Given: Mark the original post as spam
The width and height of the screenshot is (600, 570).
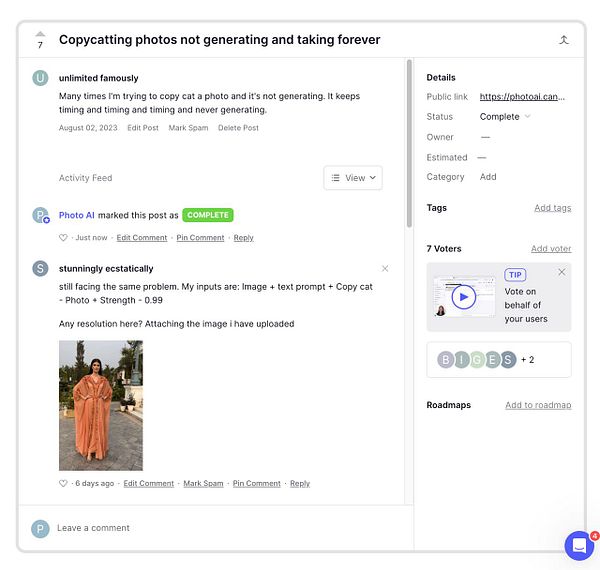Looking at the screenshot, I should pos(188,128).
